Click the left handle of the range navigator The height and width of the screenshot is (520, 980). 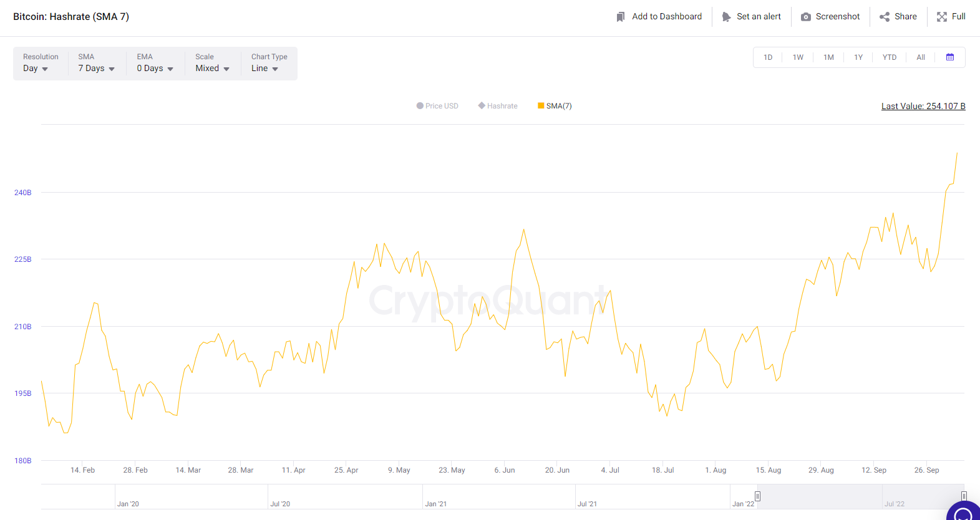(757, 496)
